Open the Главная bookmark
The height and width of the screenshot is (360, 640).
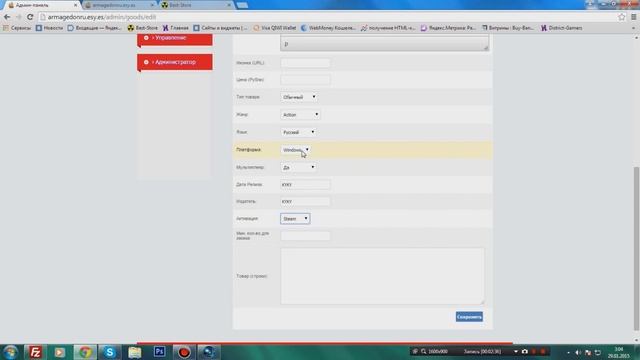[176, 28]
